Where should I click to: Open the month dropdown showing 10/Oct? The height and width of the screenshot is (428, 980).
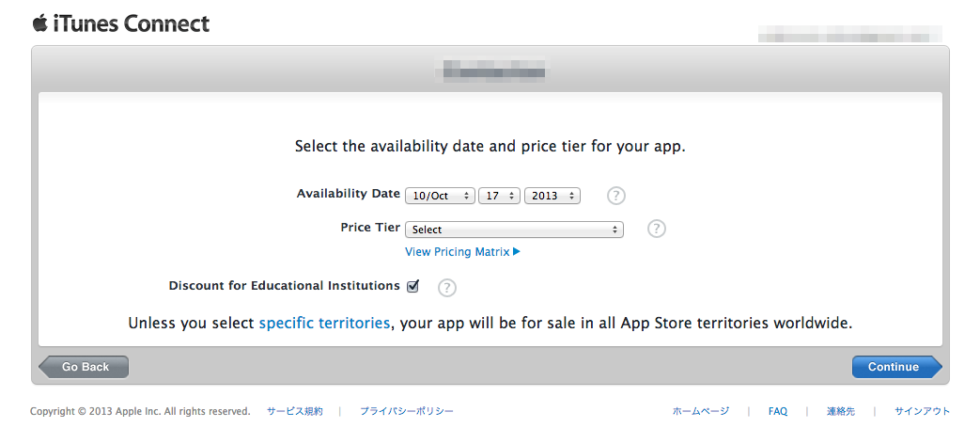click(x=440, y=196)
